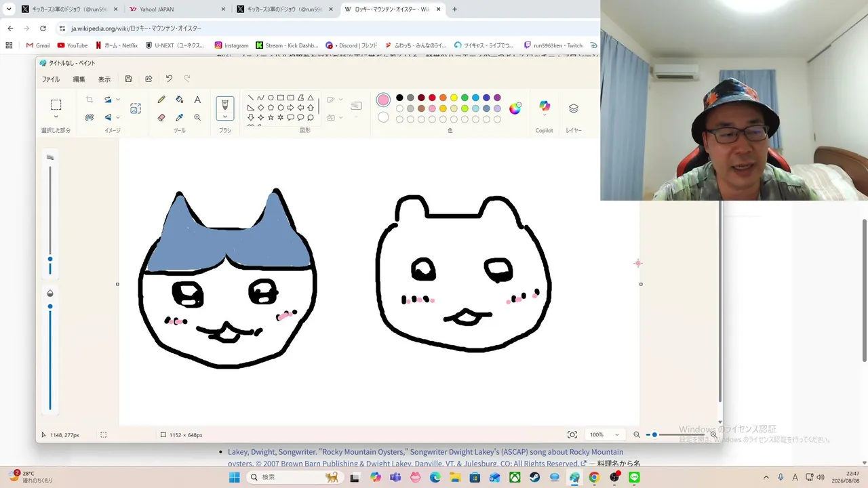Click the Brush tool icon

(x=225, y=104)
